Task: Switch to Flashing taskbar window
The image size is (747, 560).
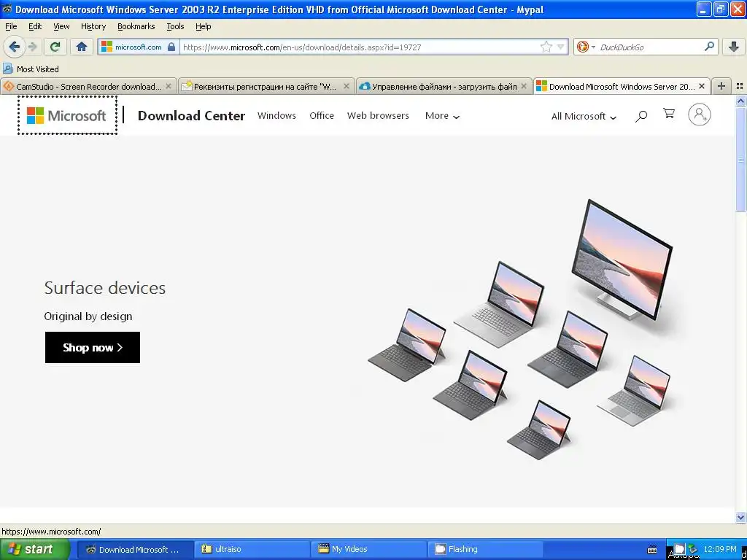Action: (x=485, y=549)
